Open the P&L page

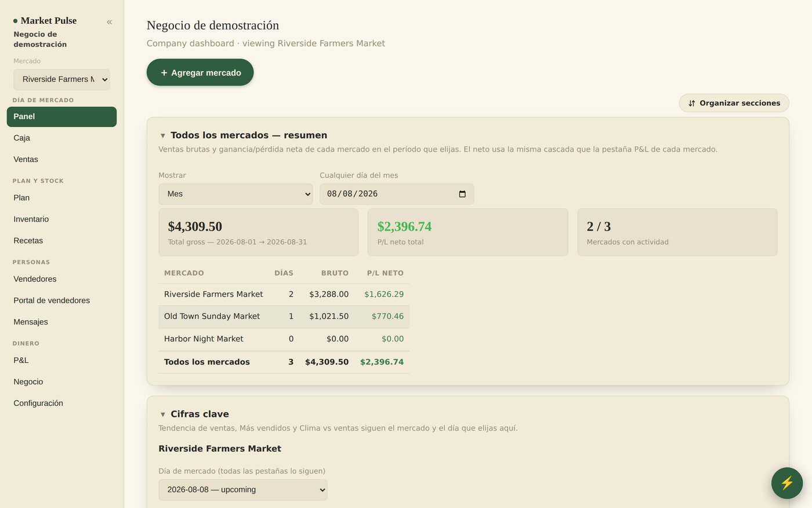[61, 361]
